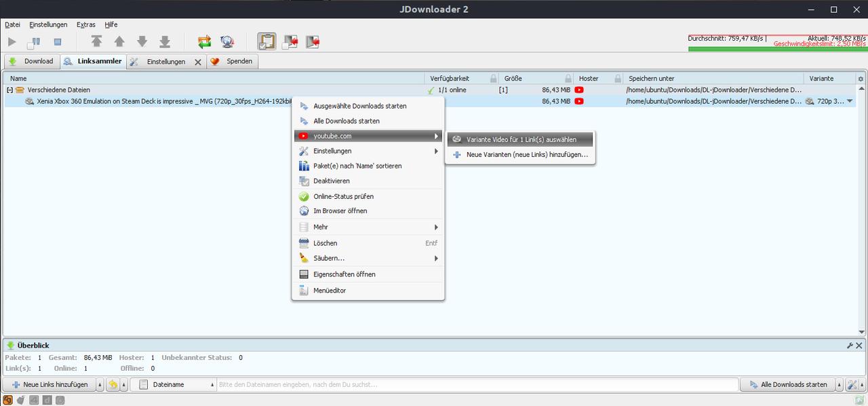Move selection to top with double-up arrow
The width and height of the screenshot is (868, 406).
[x=96, y=42]
